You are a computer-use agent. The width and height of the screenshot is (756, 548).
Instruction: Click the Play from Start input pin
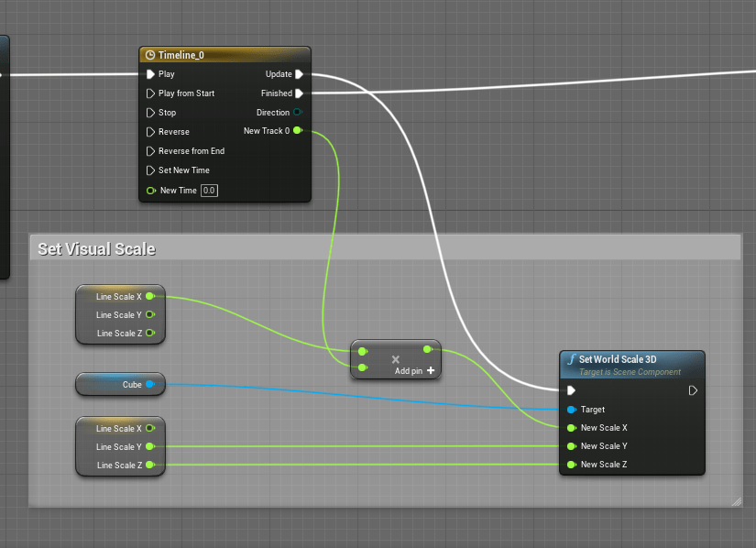tap(151, 93)
